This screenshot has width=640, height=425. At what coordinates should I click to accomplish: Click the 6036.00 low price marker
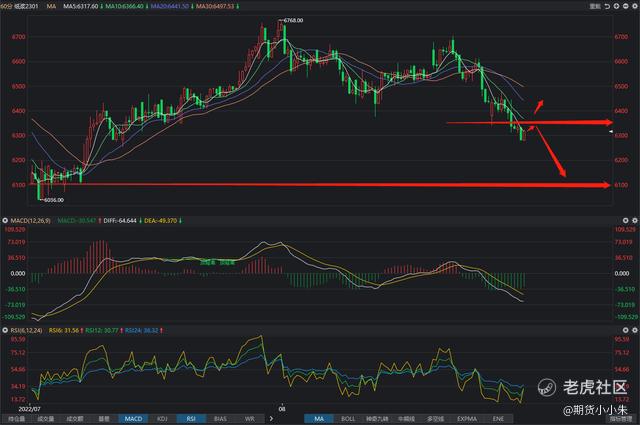55,201
